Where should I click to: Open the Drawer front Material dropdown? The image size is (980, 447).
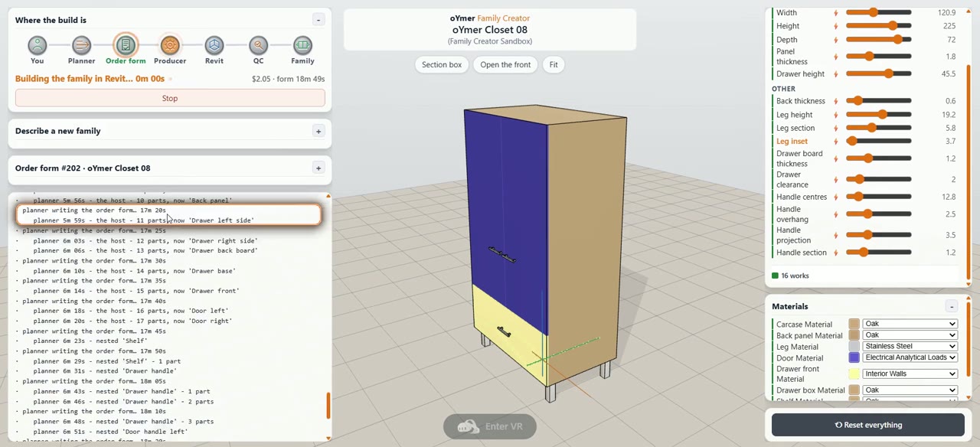pyautogui.click(x=910, y=374)
